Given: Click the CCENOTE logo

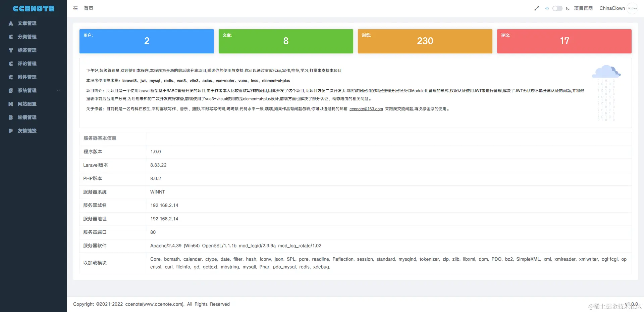Looking at the screenshot, I should click(x=34, y=8).
